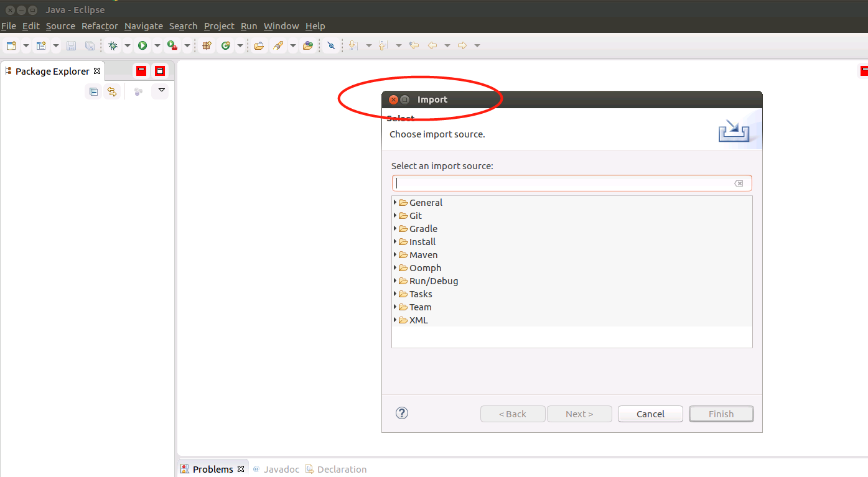Open the Run configurations dropdown arrow
868x477 pixels.
point(157,45)
